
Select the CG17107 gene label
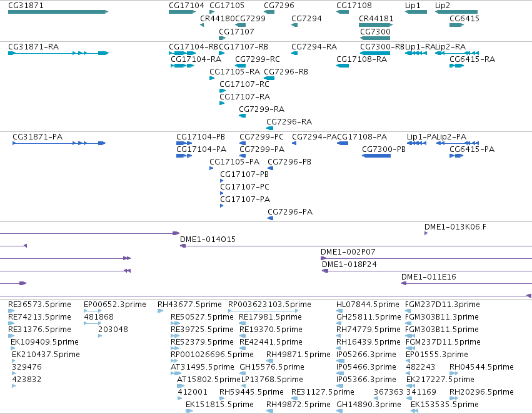pyautogui.click(x=236, y=31)
